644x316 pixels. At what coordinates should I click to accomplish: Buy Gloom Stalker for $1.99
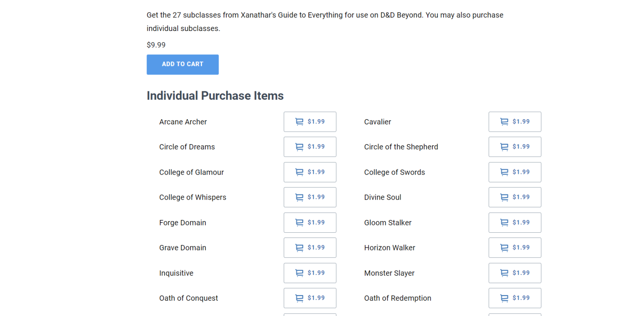click(514, 223)
